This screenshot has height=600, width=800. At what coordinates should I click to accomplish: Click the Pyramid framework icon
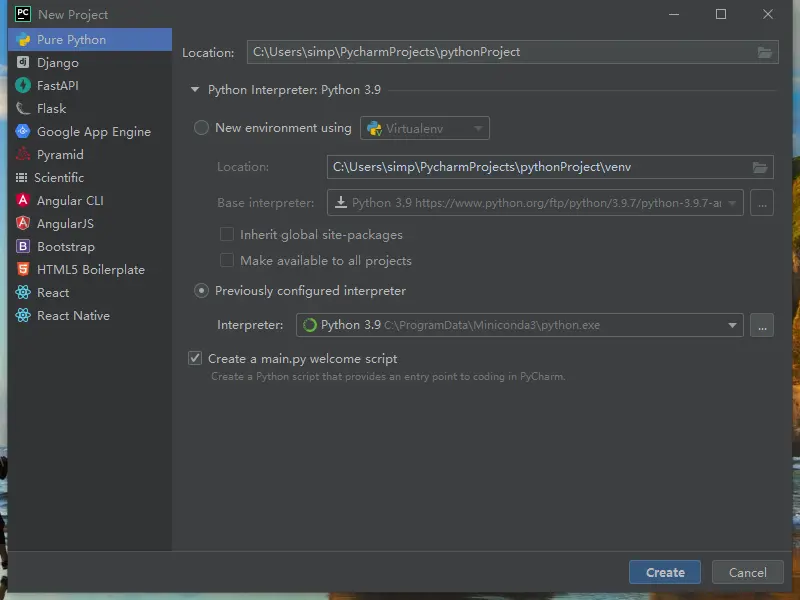pos(23,154)
